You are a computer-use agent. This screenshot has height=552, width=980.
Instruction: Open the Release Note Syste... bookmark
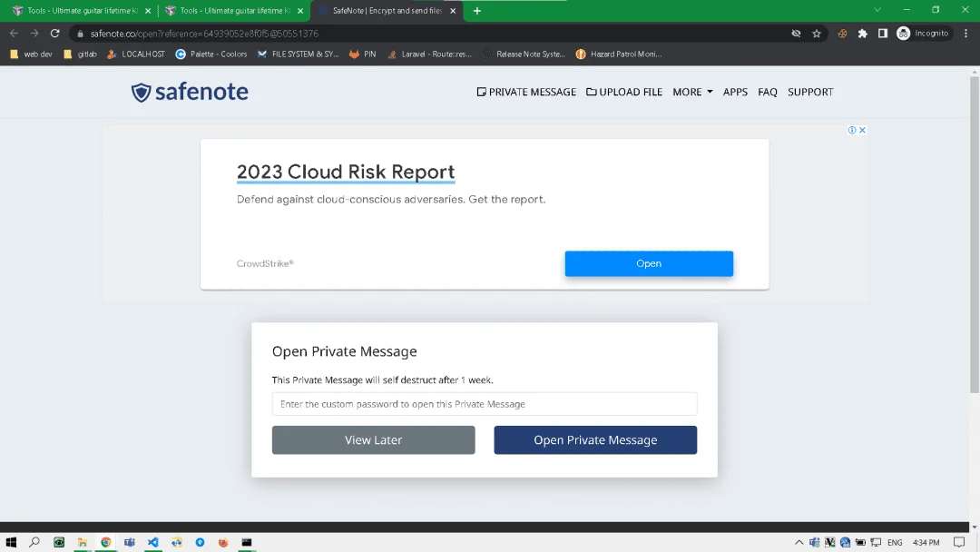[x=524, y=54]
